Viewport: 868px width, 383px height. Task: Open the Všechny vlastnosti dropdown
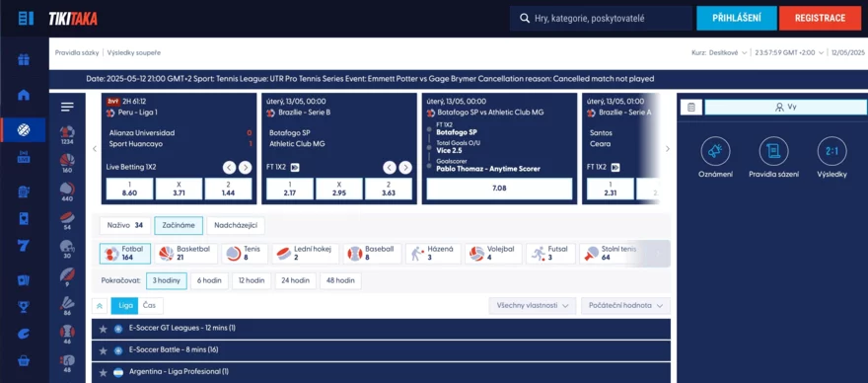(533, 305)
